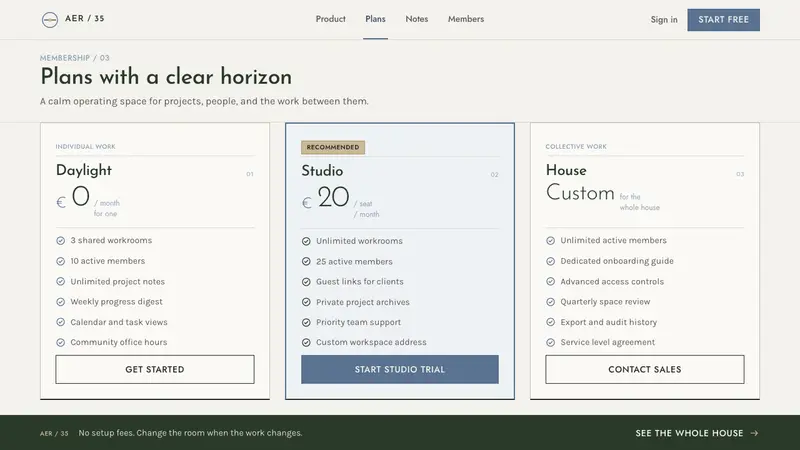Click the check icon beside Guest links for clients

tap(306, 282)
